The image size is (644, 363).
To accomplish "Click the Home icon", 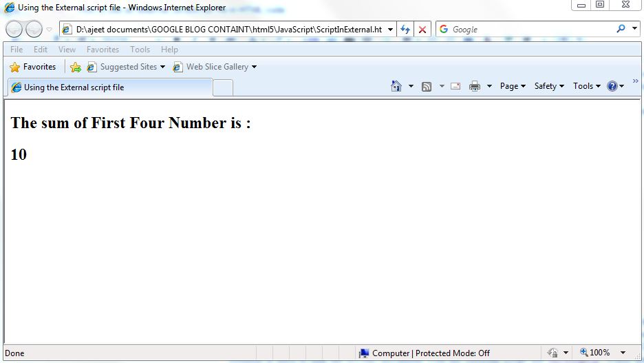I will click(396, 86).
